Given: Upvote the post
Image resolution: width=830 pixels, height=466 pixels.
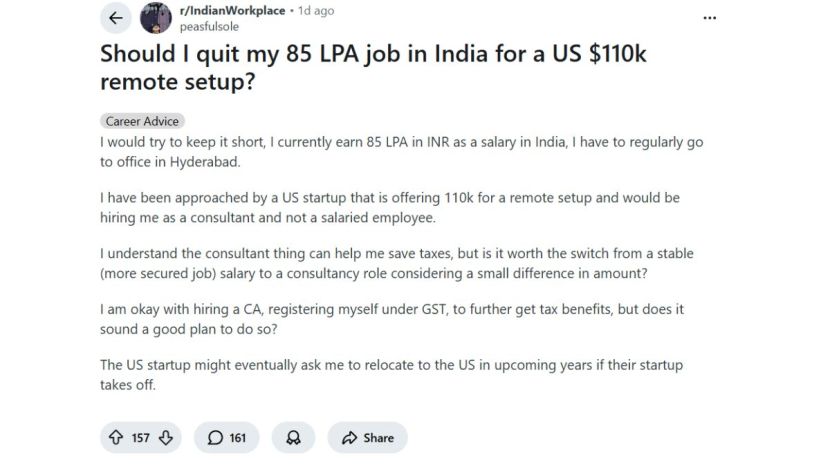Looking at the screenshot, I should coord(114,437).
